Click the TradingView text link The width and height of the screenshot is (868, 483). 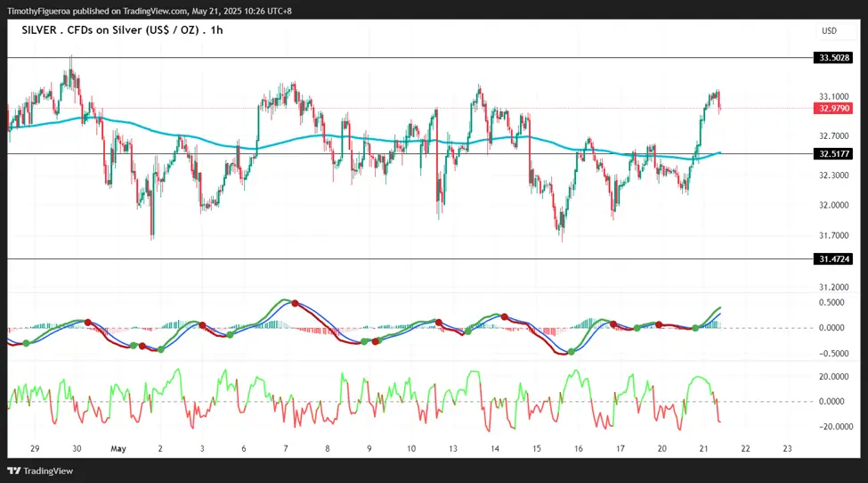coord(48,471)
